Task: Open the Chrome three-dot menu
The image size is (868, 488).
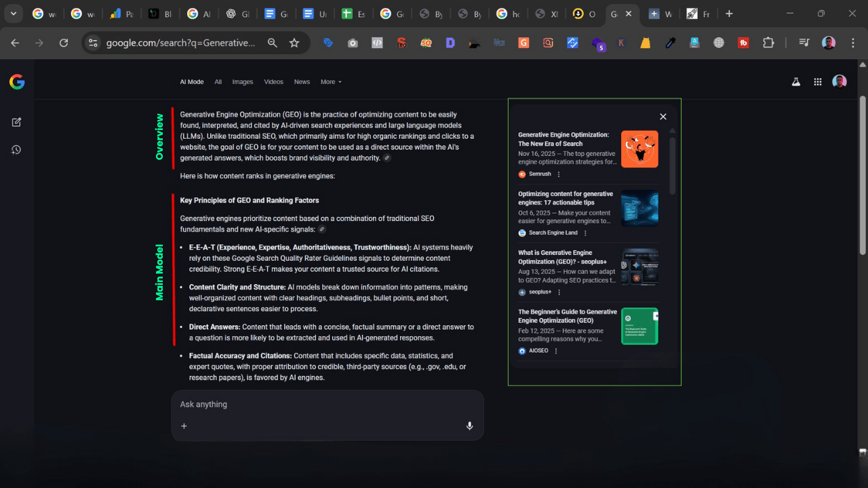Action: 853,43
